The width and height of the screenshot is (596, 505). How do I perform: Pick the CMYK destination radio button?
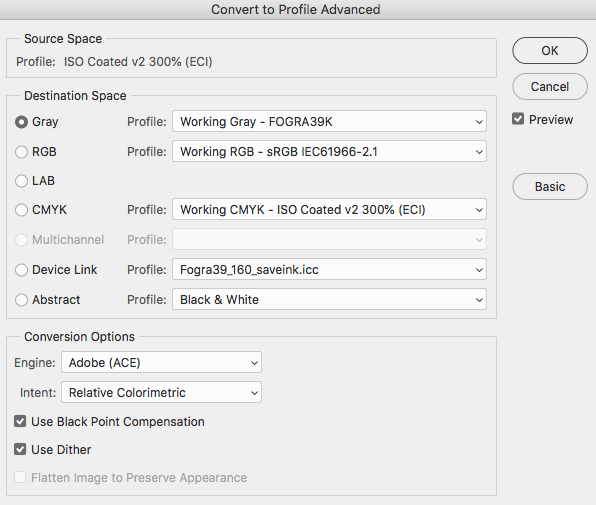(x=21, y=210)
